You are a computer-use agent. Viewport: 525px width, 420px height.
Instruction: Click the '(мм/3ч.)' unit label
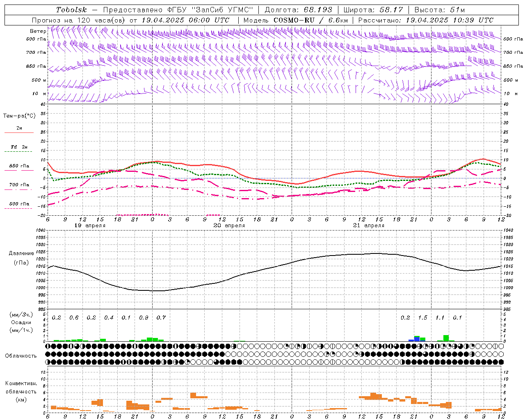point(21,315)
